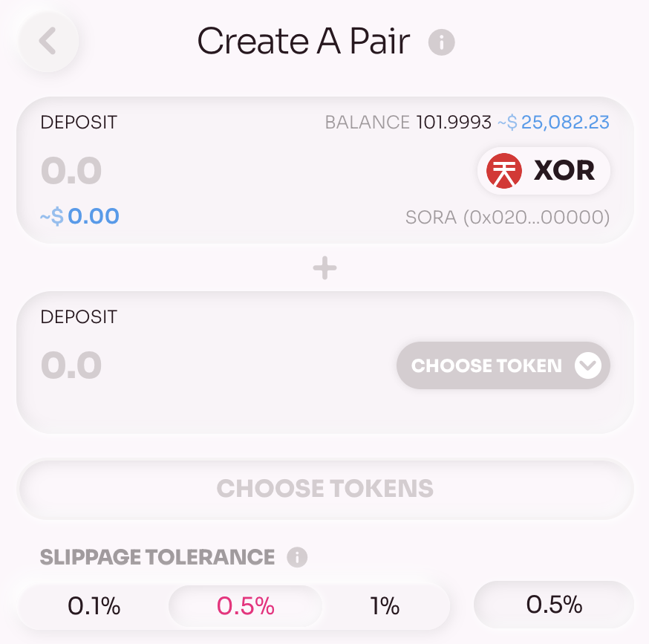Click the white chevron circle in Choose Token

[x=588, y=365]
